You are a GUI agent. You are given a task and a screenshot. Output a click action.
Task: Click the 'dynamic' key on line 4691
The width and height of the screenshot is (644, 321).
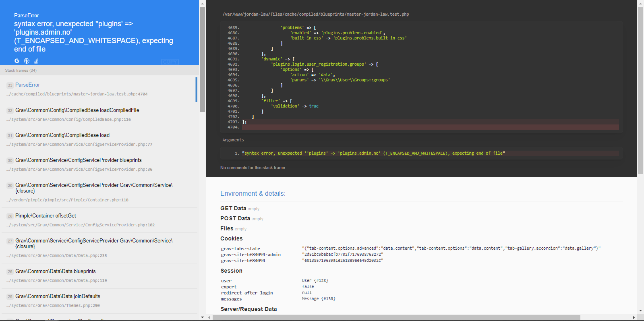[x=272, y=59]
